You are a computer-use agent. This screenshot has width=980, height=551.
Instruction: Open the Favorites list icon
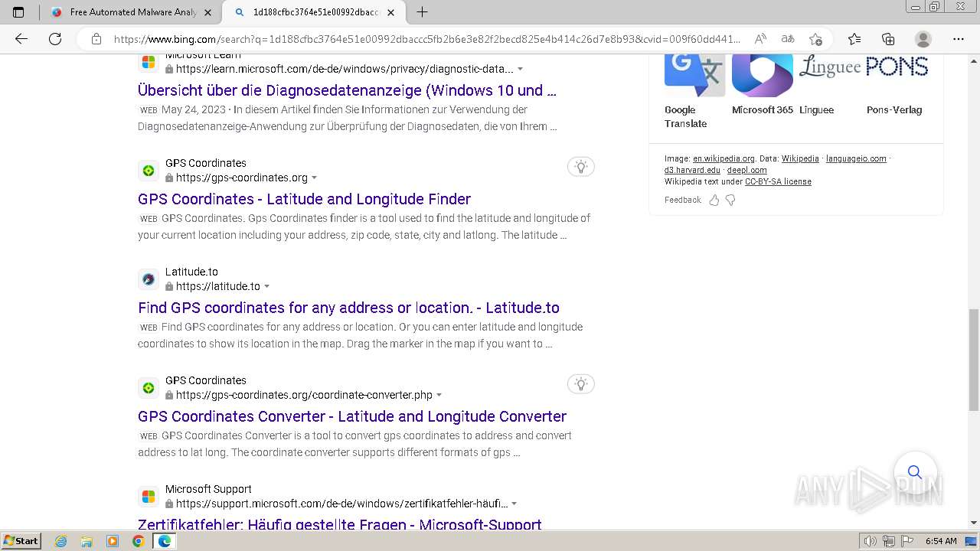tap(854, 39)
